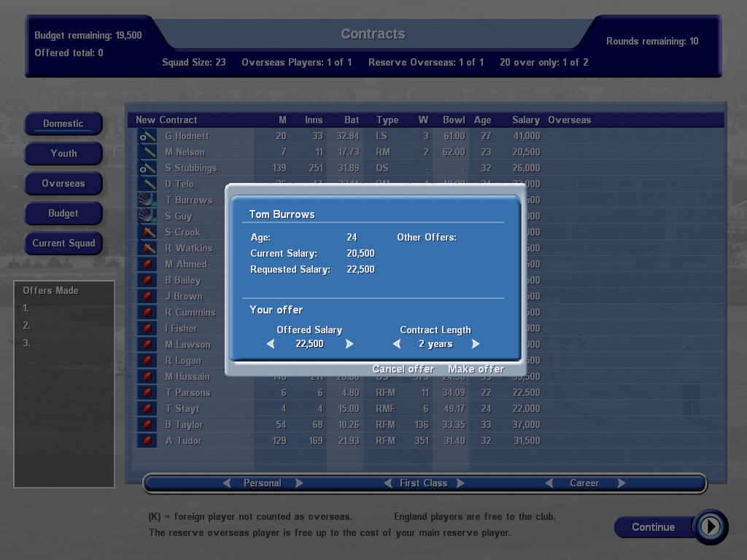This screenshot has width=747, height=560.
Task: Click the 2 years contract length value
Action: 436,344
